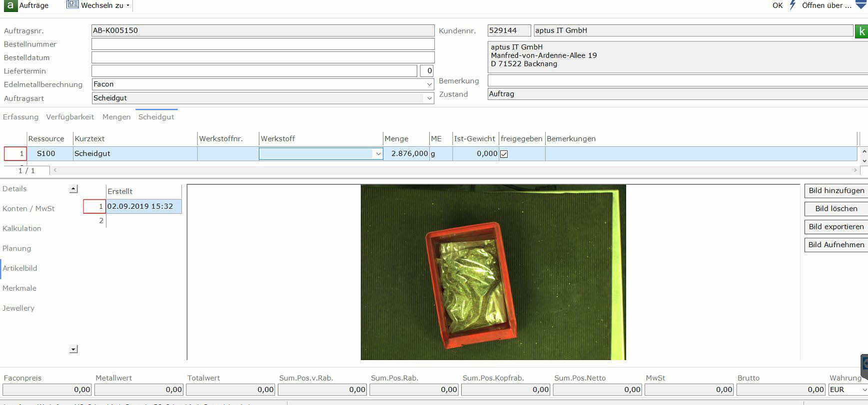Click the customer name field beside Kundennr.

[693, 30]
